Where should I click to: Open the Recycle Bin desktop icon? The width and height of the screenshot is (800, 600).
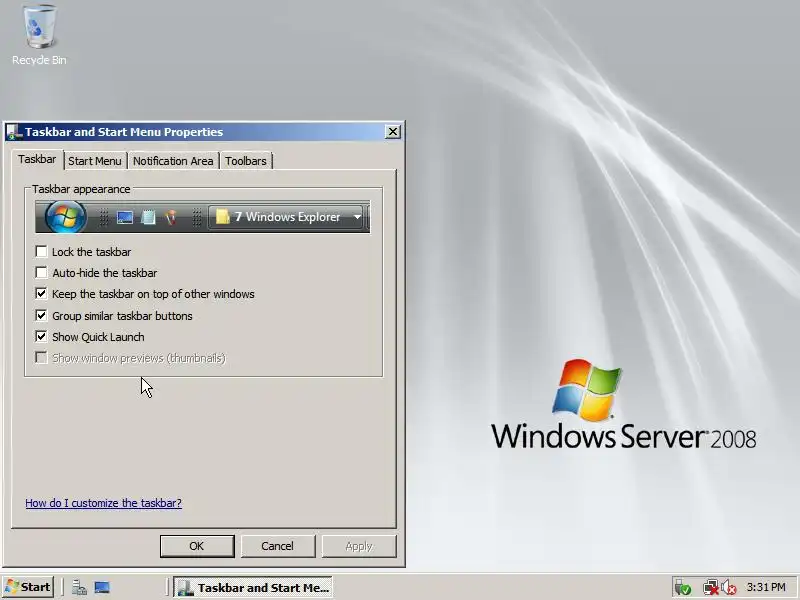(x=39, y=35)
